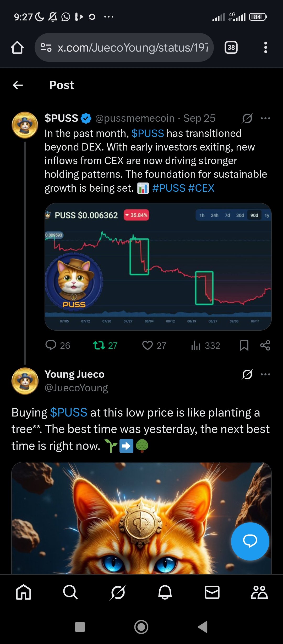Tap the Grok icon on the $PUSS post

[247, 118]
